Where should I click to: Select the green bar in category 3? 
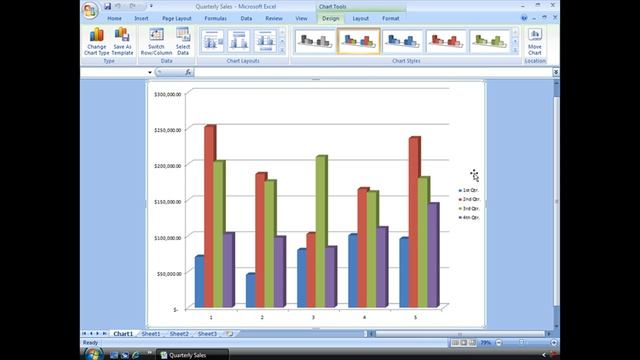click(x=321, y=231)
